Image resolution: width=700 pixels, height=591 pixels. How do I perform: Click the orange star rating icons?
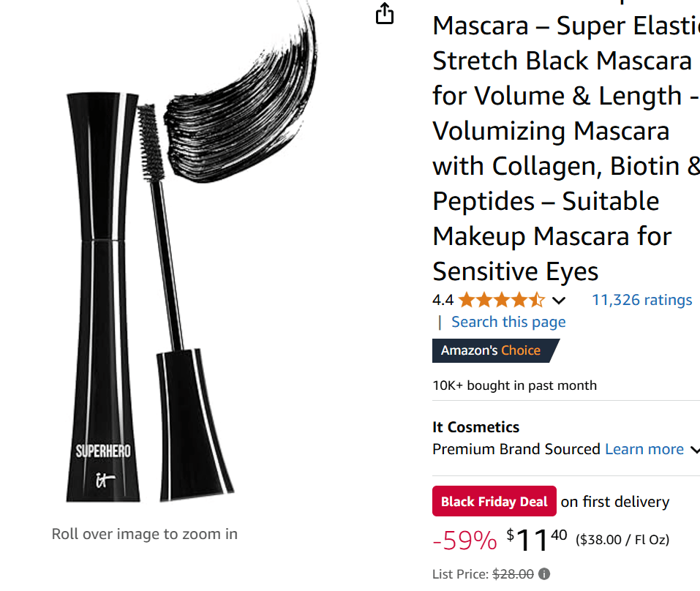pyautogui.click(x=502, y=300)
